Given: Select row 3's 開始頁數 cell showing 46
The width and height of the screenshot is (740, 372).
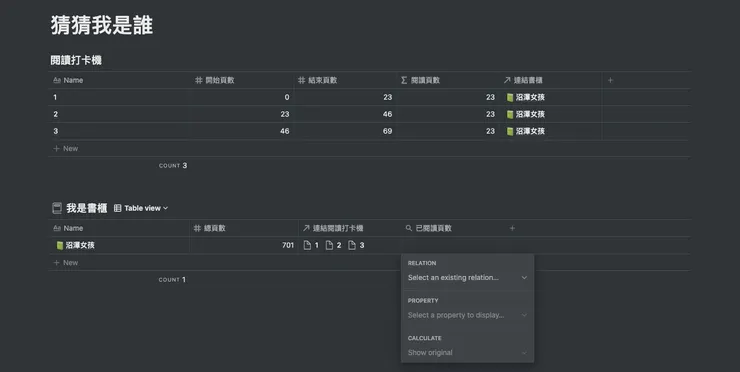Looking at the screenshot, I should [x=242, y=131].
